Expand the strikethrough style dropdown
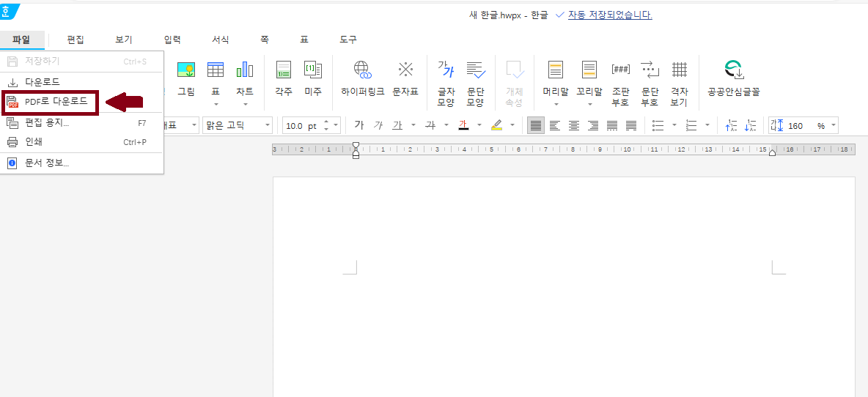868x397 pixels. (x=446, y=125)
